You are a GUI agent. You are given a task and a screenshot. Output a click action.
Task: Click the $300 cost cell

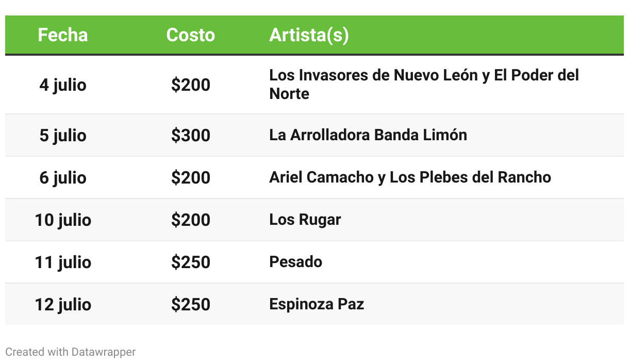tap(191, 135)
